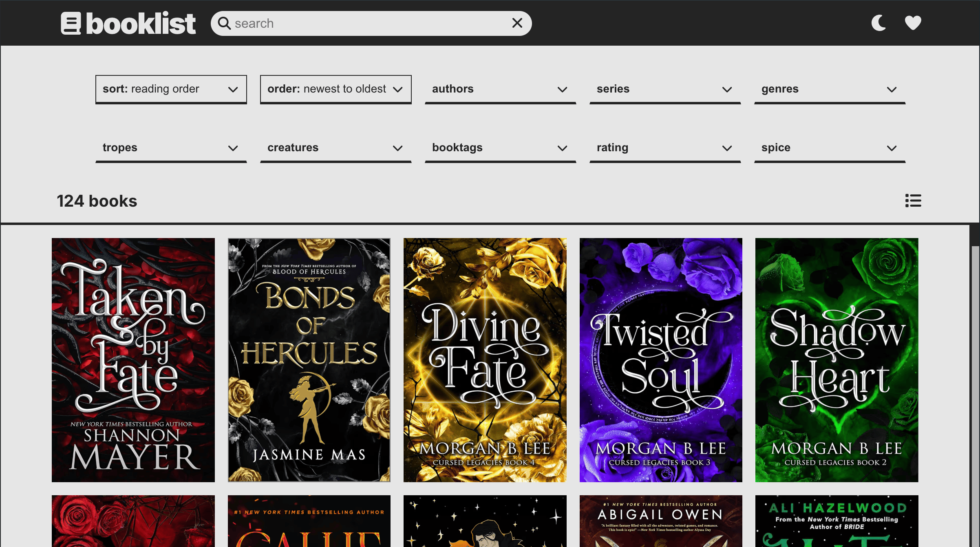Toggle the booktags filter open
Image resolution: width=980 pixels, height=547 pixels.
pyautogui.click(x=500, y=148)
